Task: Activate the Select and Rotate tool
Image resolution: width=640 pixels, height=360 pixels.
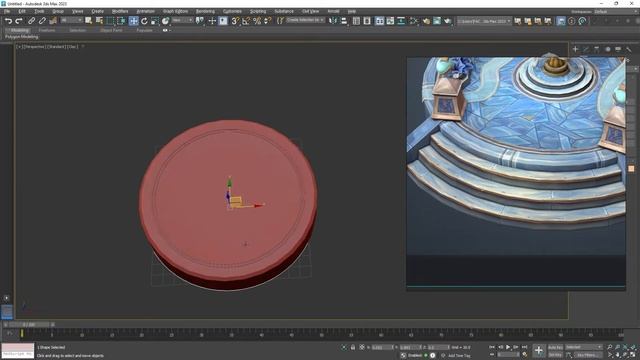Action: (x=144, y=21)
